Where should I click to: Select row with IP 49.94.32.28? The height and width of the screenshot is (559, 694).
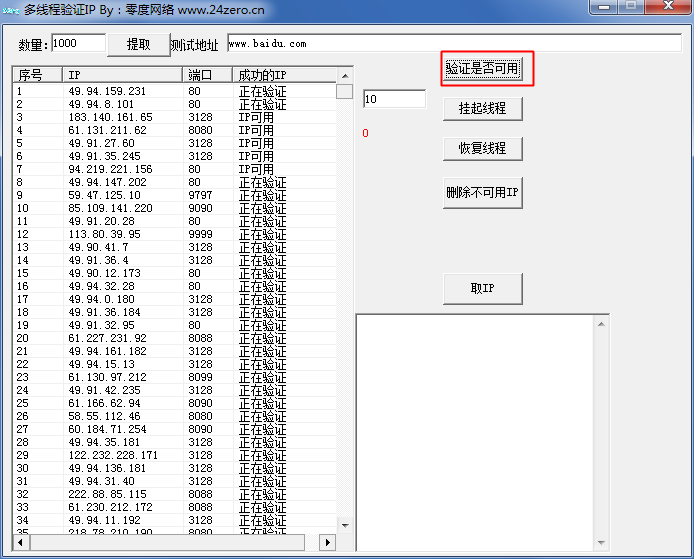coord(174,286)
